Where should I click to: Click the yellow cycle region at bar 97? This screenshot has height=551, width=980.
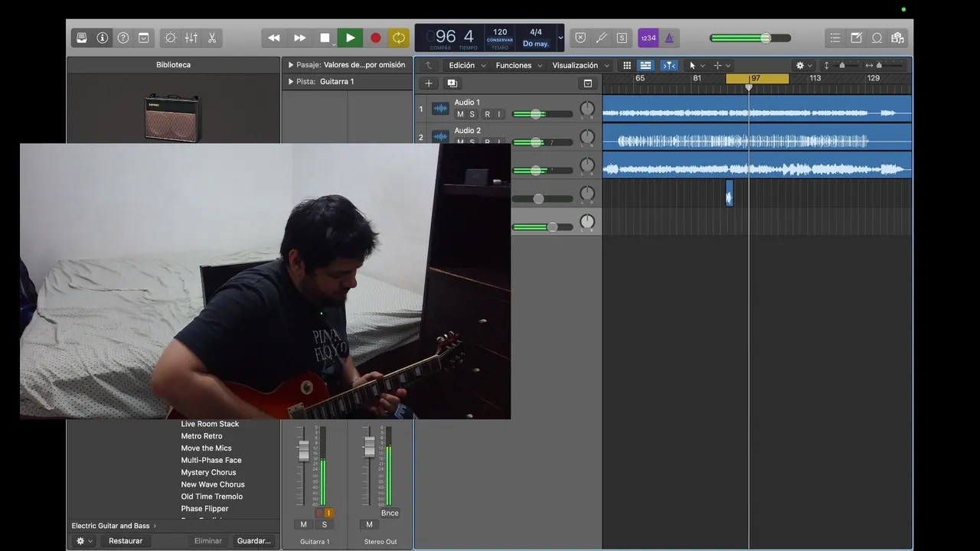pos(757,78)
